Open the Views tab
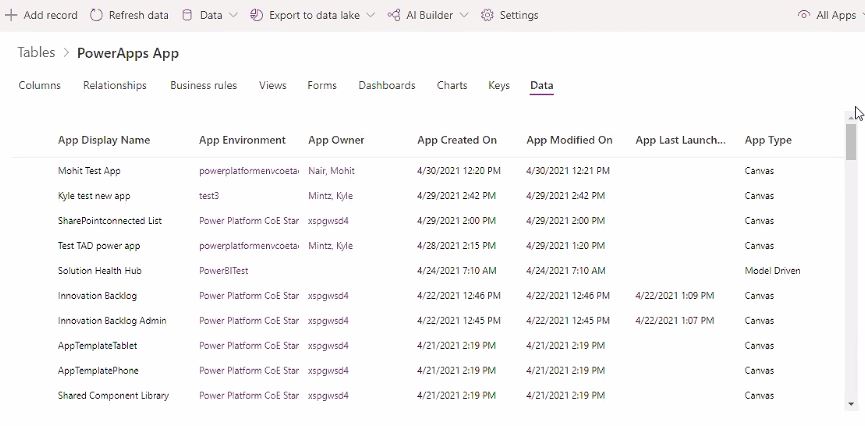The image size is (865, 426). pyautogui.click(x=273, y=86)
